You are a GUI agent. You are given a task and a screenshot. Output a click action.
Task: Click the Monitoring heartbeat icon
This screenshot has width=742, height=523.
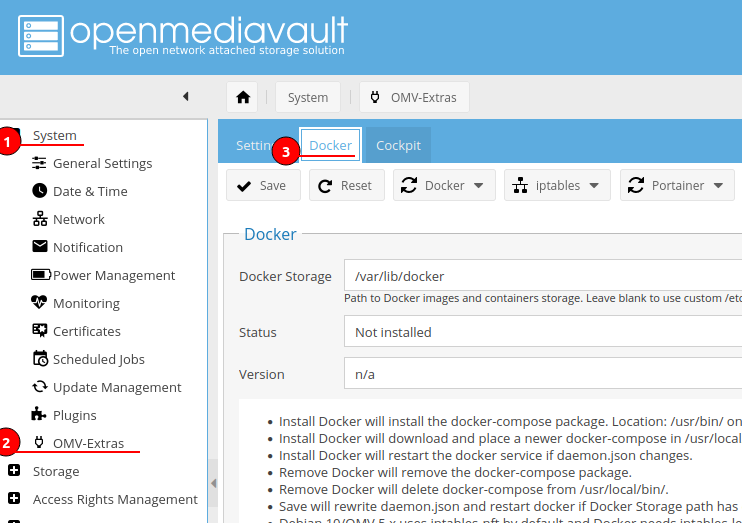(39, 302)
